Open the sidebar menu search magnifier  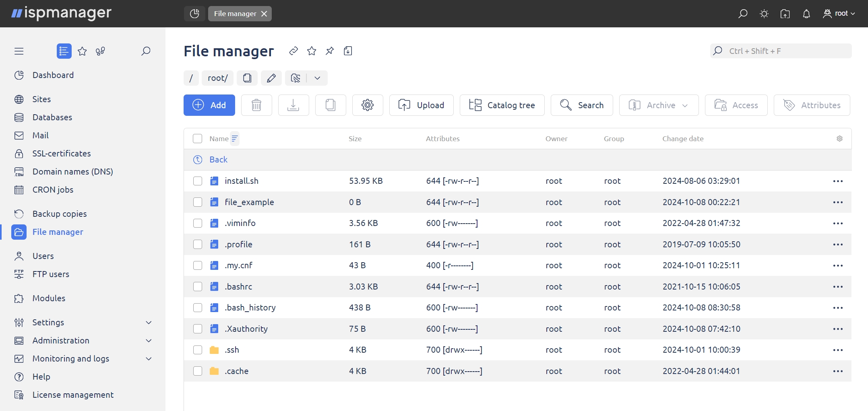[146, 51]
